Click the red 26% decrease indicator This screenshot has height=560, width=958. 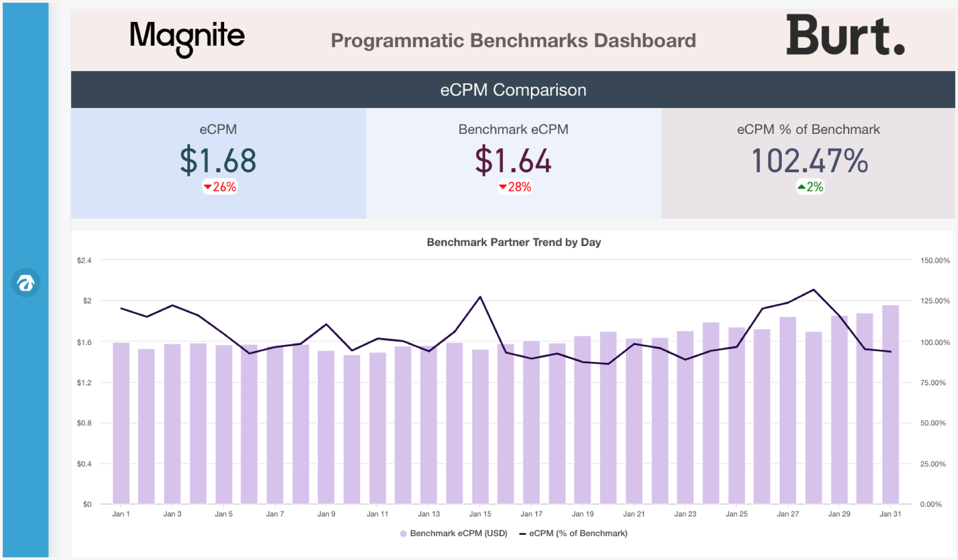pyautogui.click(x=220, y=187)
